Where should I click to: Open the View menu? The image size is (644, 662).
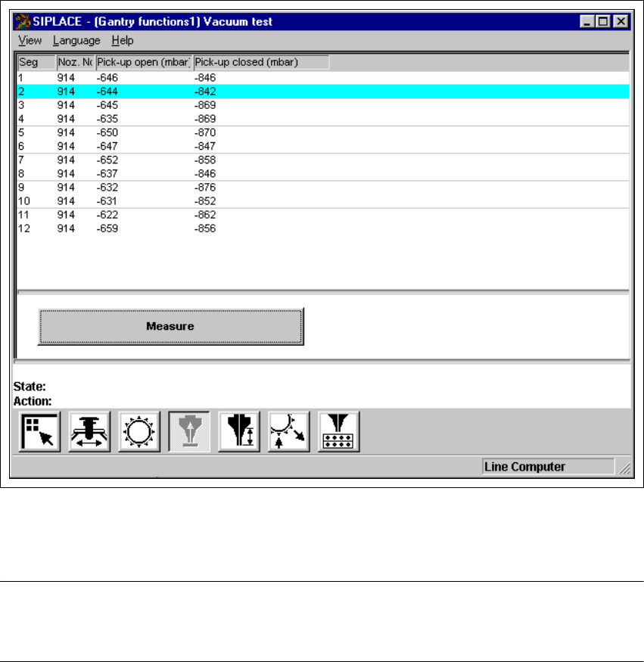pos(30,41)
